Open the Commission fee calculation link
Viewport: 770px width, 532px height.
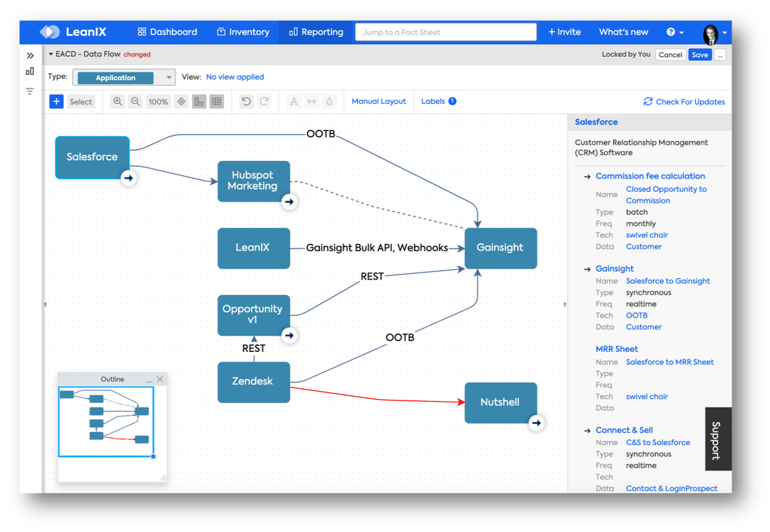tap(650, 176)
